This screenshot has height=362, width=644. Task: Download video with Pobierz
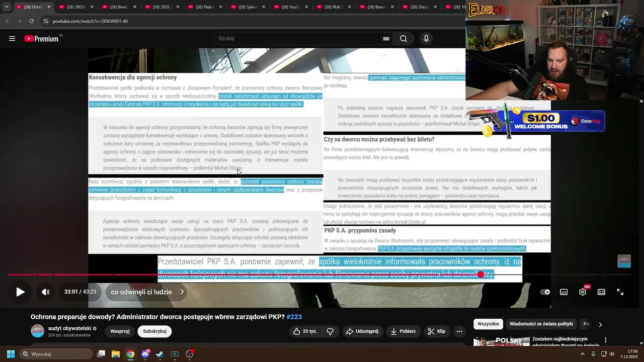pyautogui.click(x=404, y=331)
